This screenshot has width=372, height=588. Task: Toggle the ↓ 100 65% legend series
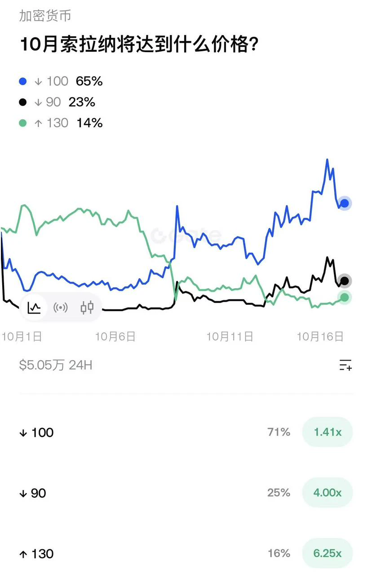[61, 81]
